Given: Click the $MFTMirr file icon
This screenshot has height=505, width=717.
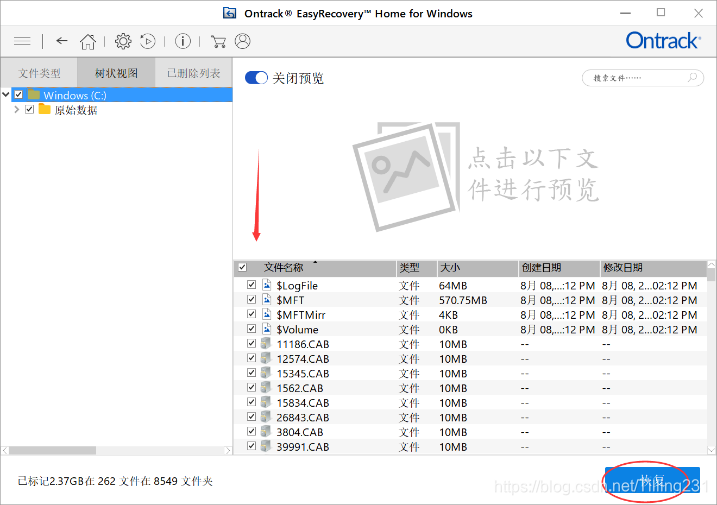Looking at the screenshot, I should coord(267,314).
